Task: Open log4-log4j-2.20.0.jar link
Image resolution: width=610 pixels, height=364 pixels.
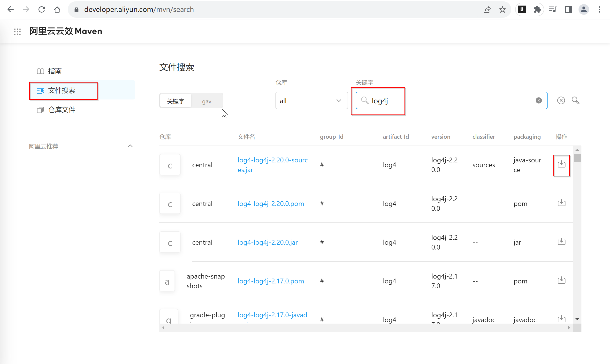Action: tap(267, 242)
